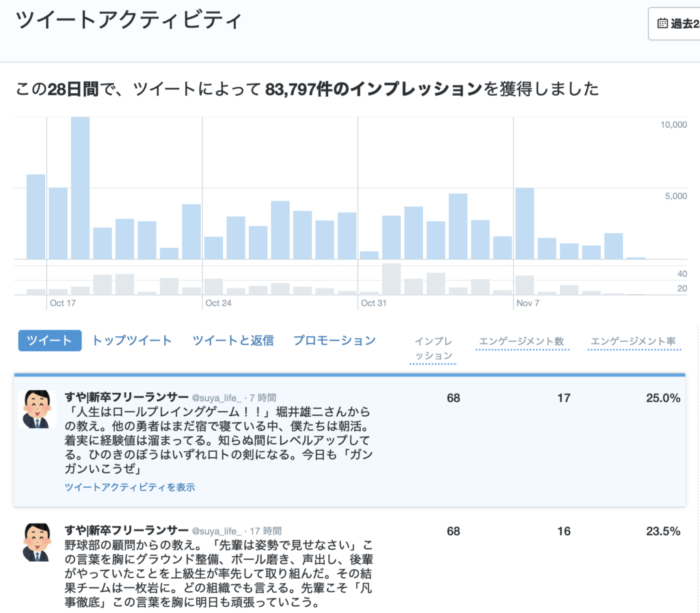Click the engagement count 16
Screen dimensions: 700x613
pyautogui.click(x=564, y=532)
